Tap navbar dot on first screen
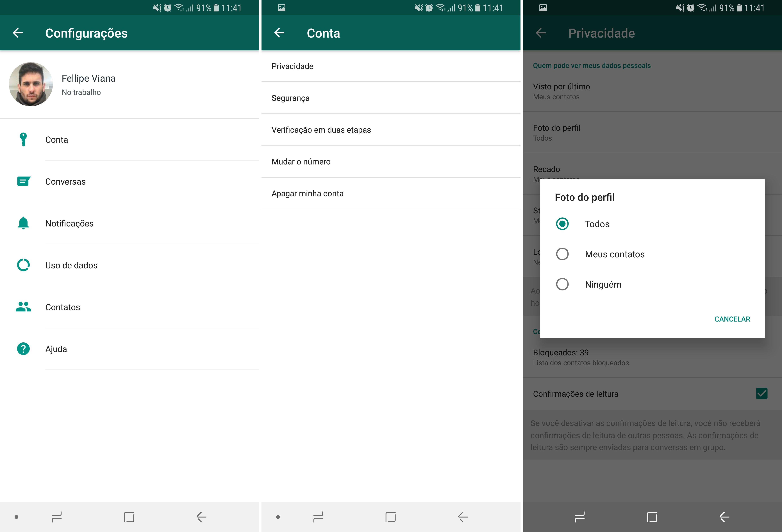 (x=16, y=517)
